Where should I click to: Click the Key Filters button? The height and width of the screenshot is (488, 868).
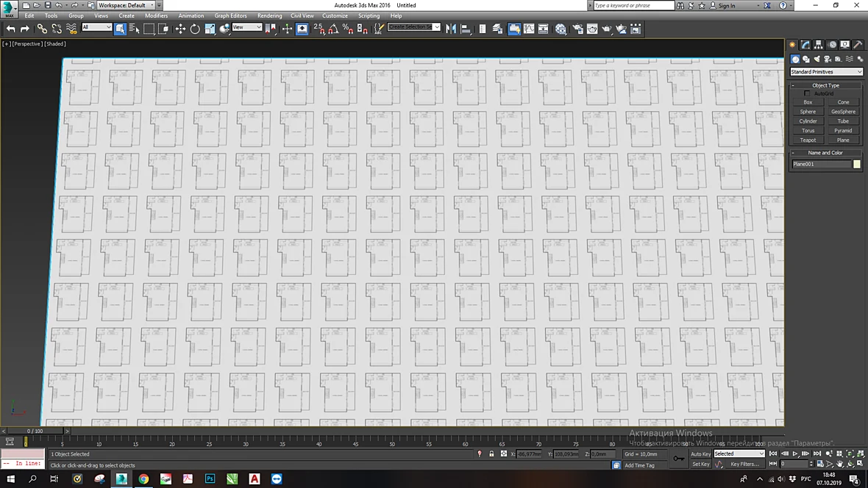point(744,464)
